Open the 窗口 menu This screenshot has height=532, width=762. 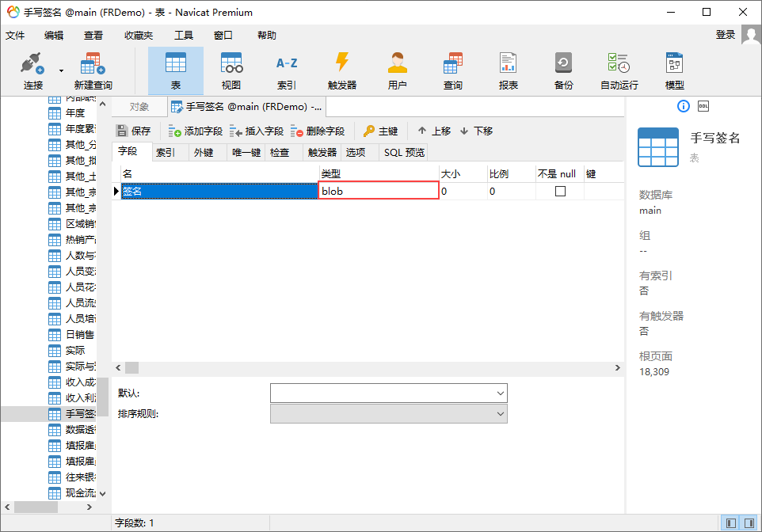click(223, 35)
